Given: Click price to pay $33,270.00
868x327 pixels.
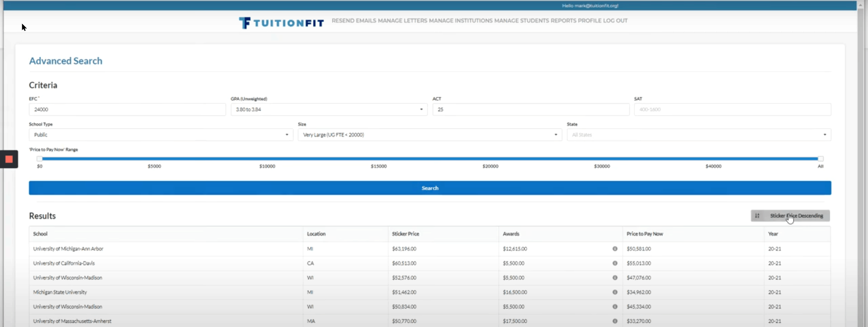Looking at the screenshot, I should click(639, 321).
